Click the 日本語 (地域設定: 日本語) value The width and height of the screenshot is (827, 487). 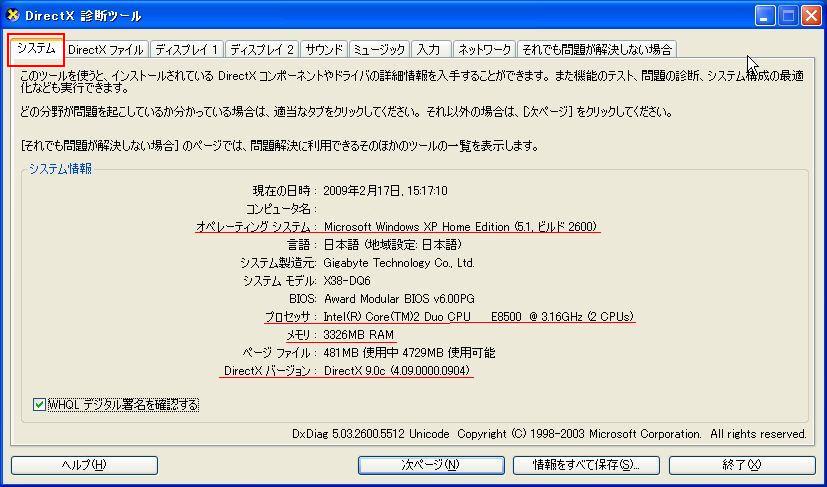(393, 245)
